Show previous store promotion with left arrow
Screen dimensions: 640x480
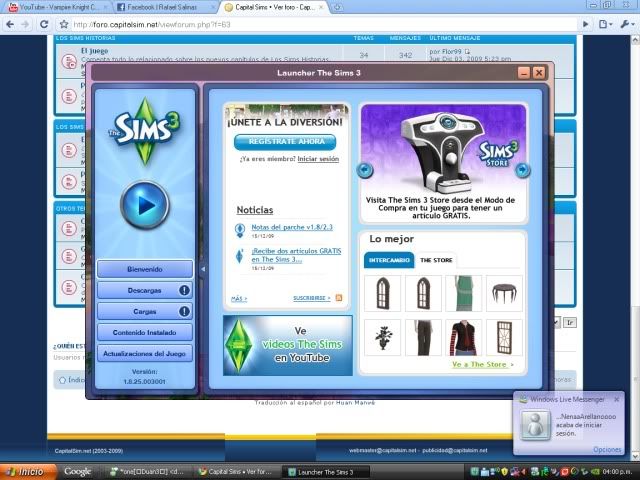pyautogui.click(x=365, y=170)
